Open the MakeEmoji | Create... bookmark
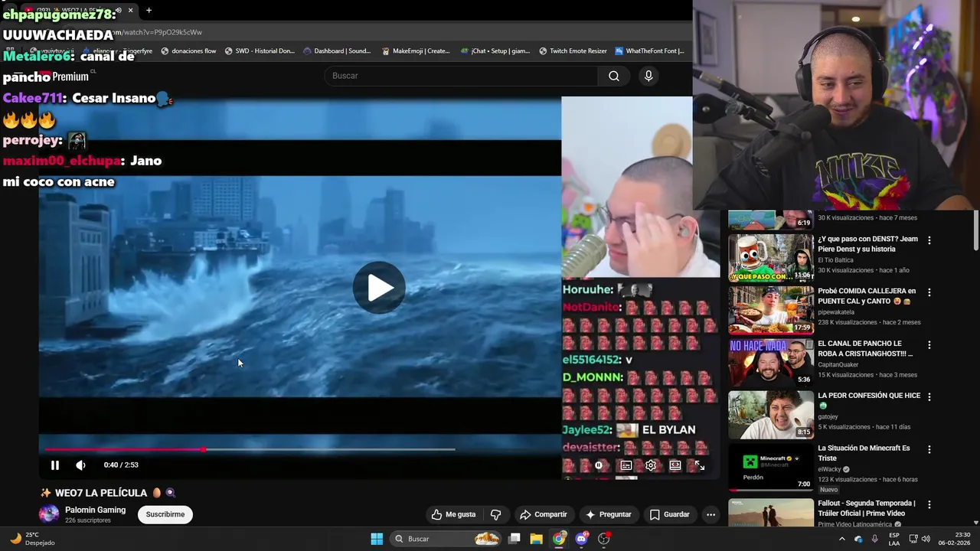The height and width of the screenshot is (551, 980). pyautogui.click(x=416, y=51)
